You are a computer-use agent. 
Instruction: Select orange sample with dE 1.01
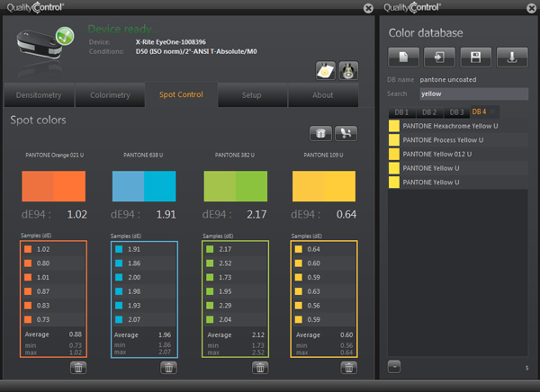(53, 278)
